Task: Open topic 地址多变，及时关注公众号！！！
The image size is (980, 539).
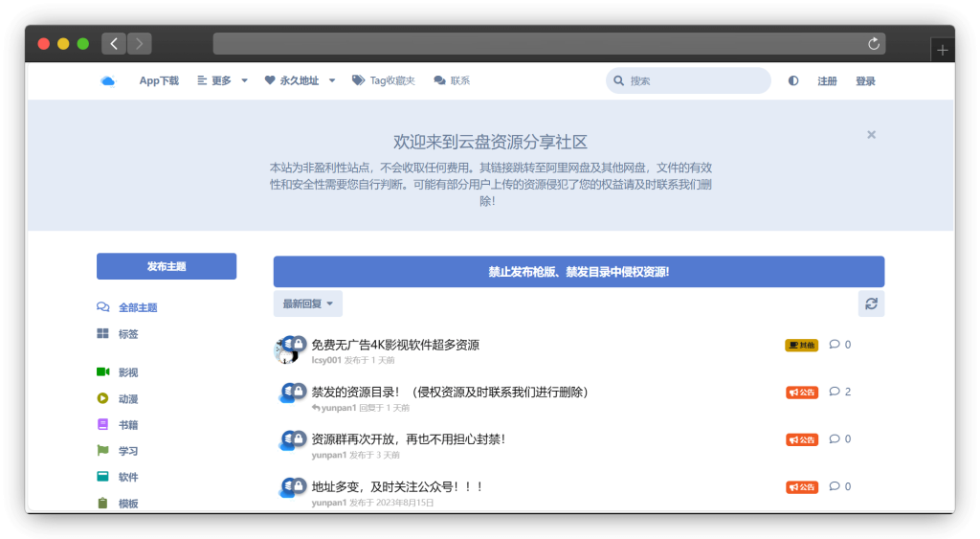Action: (x=397, y=486)
